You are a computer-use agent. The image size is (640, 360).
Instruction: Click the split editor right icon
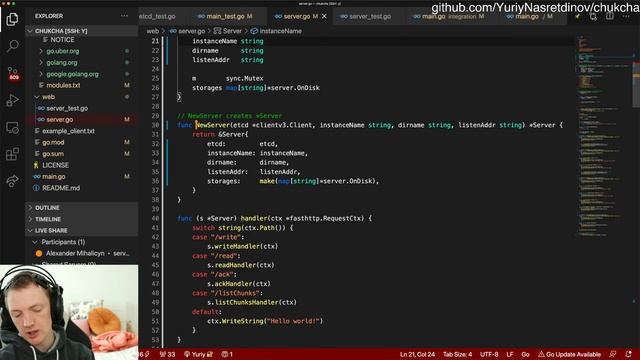609,16
